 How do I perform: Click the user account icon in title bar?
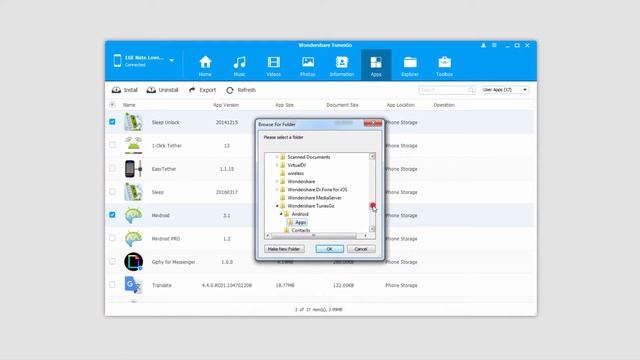click(483, 45)
